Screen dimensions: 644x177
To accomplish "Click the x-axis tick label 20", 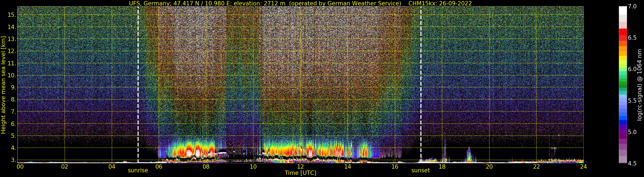I will pyautogui.click(x=489, y=166).
